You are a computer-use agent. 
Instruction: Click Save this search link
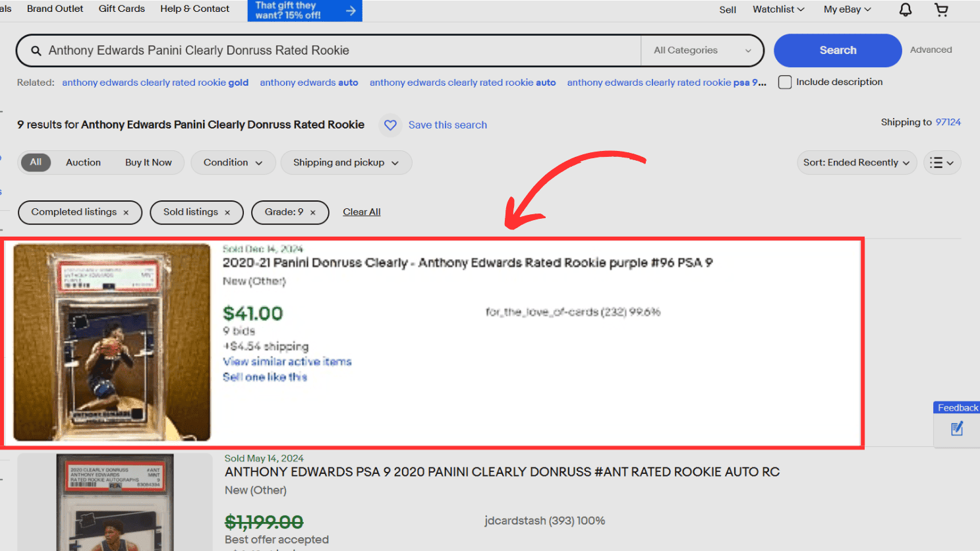tap(447, 125)
